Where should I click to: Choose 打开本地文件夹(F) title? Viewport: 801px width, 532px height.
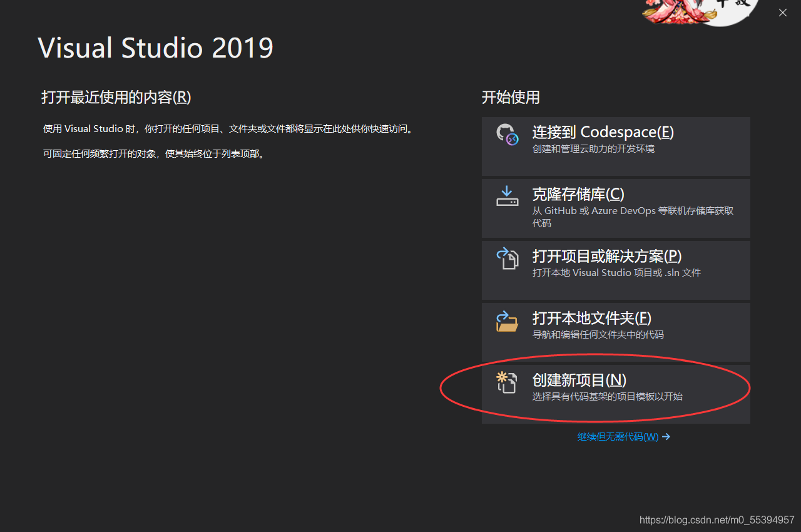592,318
